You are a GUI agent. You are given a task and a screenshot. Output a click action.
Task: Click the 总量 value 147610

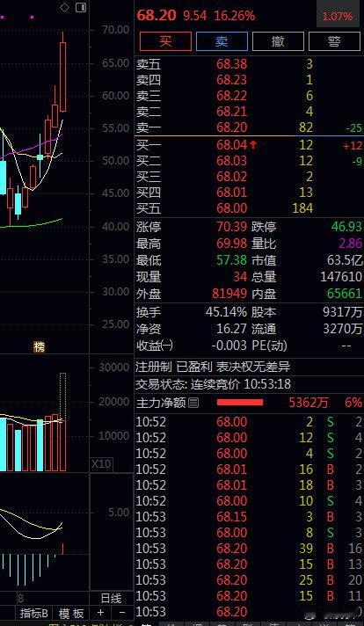click(341, 277)
